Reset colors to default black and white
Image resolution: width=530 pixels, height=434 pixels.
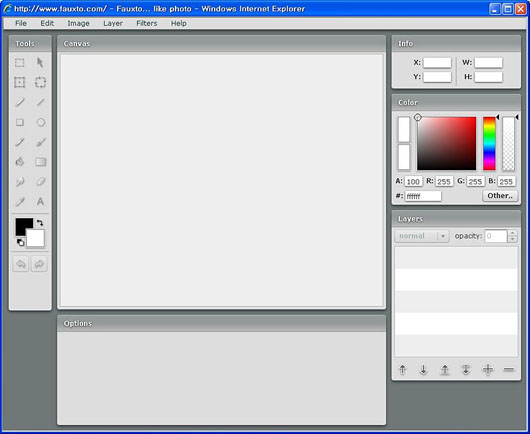pyautogui.click(x=20, y=242)
